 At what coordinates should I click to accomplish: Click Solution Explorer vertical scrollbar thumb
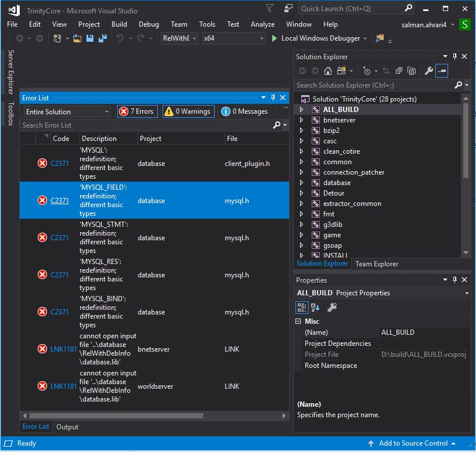pyautogui.click(x=466, y=140)
